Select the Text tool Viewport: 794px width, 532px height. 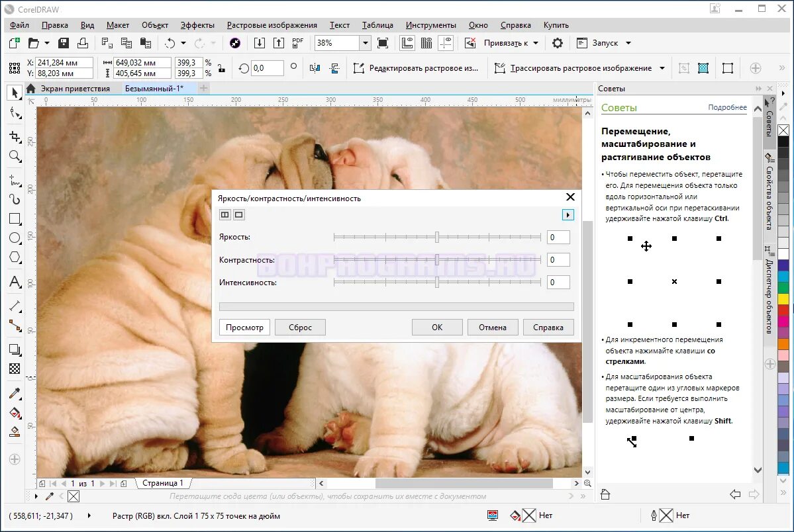click(15, 281)
